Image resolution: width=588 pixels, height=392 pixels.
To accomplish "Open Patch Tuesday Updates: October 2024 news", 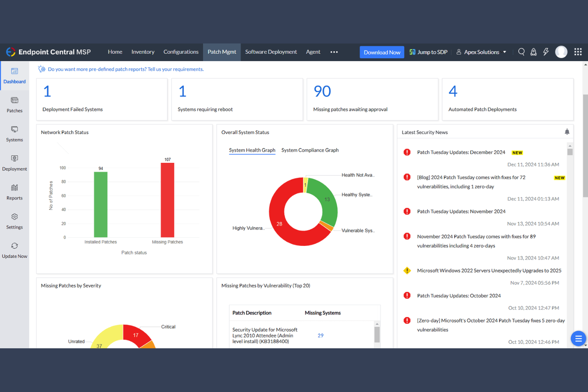I will coord(459,295).
